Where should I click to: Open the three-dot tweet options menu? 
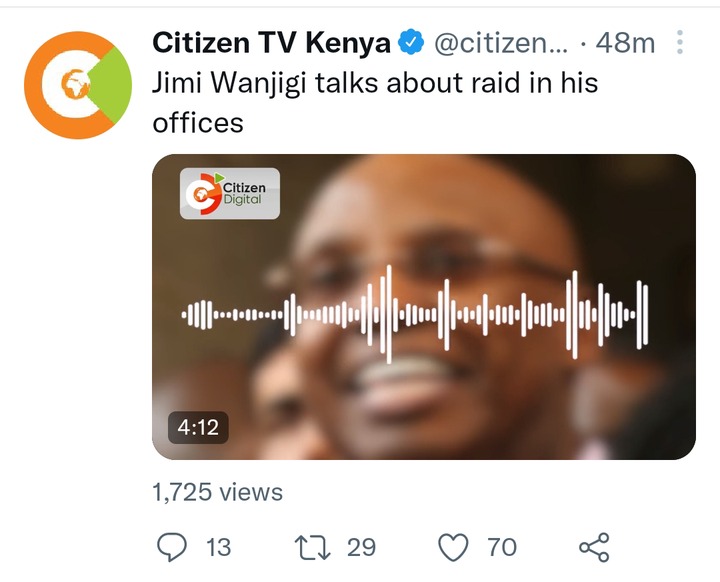[x=680, y=42]
